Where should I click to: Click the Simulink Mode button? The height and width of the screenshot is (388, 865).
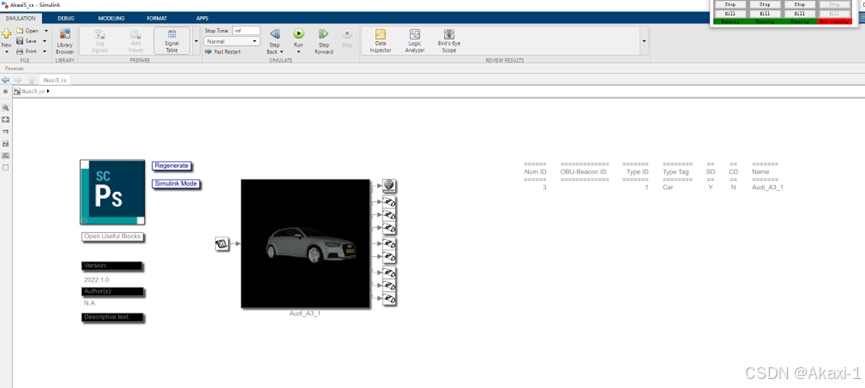(175, 183)
